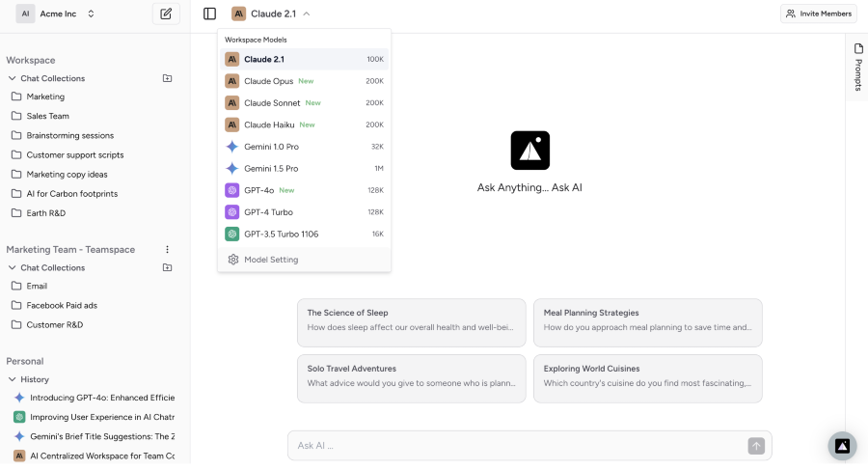
Task: Collapse Teamspace Chat Collections
Action: coord(12,267)
